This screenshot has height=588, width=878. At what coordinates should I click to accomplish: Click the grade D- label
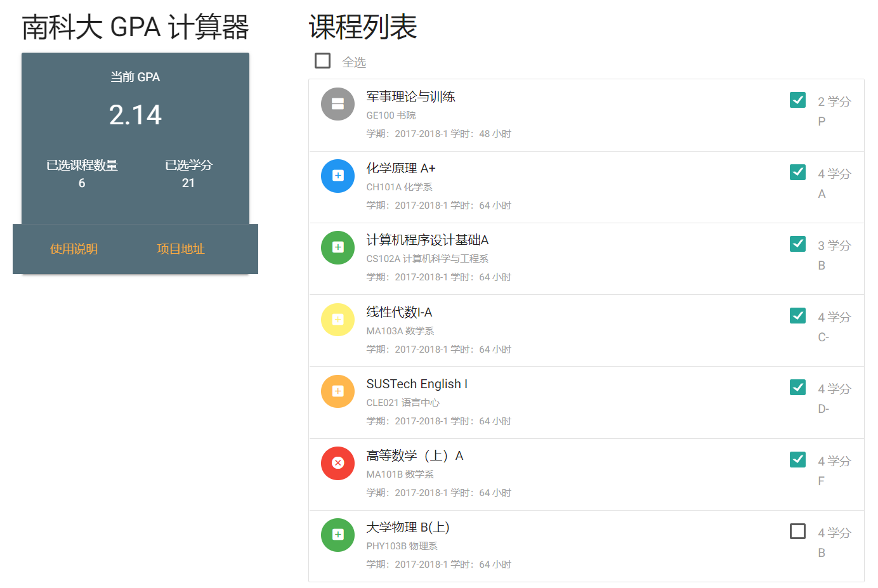point(823,409)
